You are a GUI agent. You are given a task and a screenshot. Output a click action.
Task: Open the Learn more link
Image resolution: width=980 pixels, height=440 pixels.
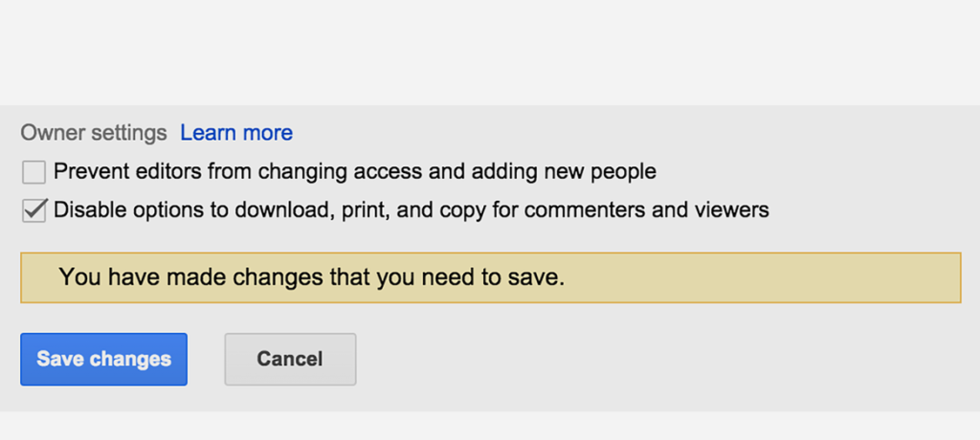236,133
